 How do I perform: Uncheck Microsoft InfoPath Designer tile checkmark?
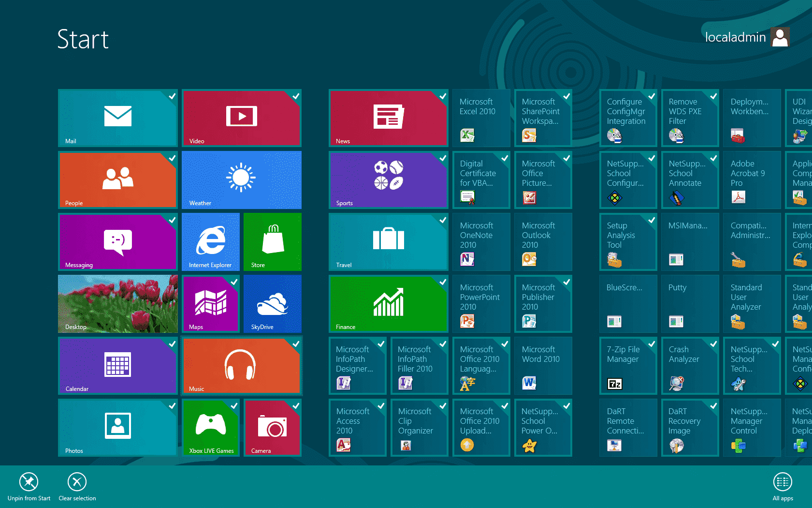point(381,344)
